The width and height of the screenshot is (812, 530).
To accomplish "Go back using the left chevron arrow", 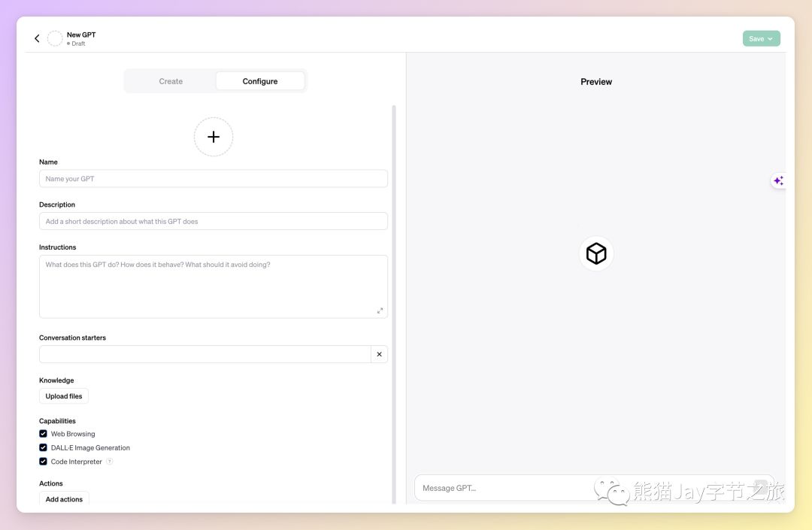I will coord(37,38).
